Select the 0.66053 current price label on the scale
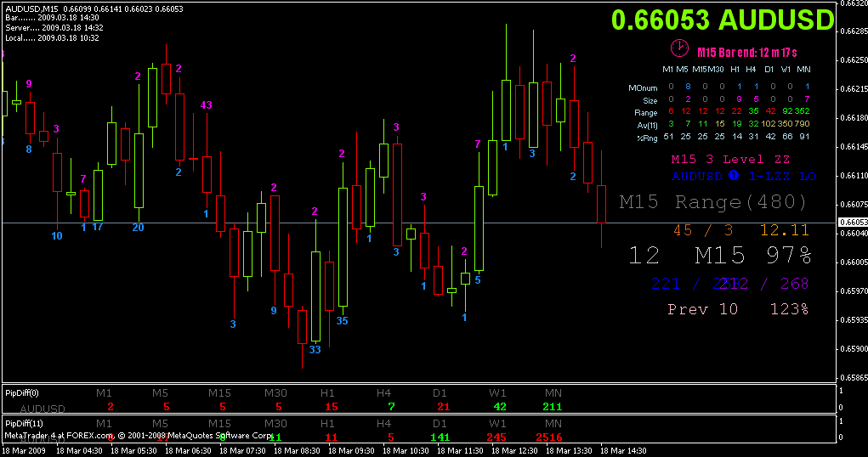868x457 pixels. coord(853,223)
